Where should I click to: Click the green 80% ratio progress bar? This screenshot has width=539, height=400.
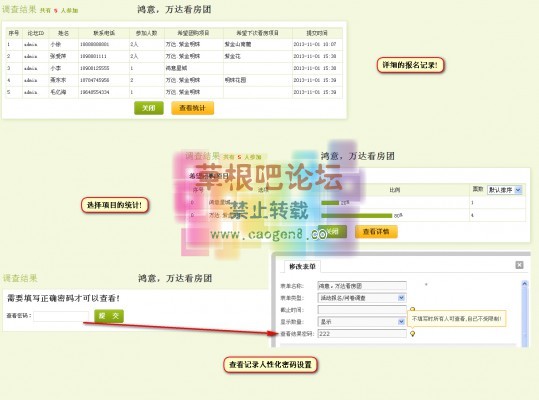tap(356, 215)
